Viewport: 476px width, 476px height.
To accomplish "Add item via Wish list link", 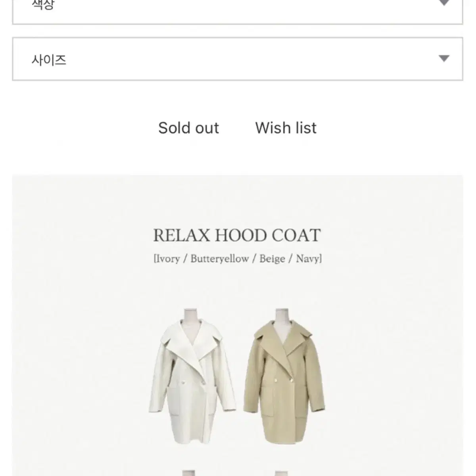I will pos(286,128).
